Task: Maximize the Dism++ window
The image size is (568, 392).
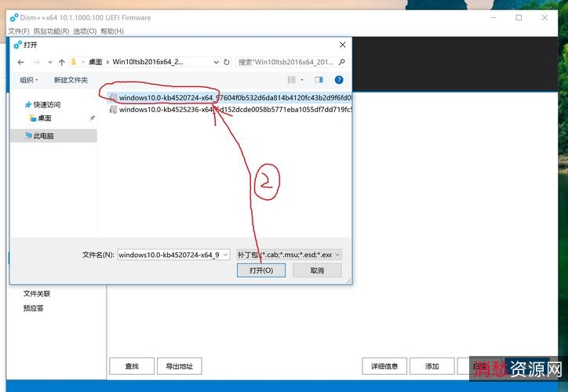Action: 519,17
